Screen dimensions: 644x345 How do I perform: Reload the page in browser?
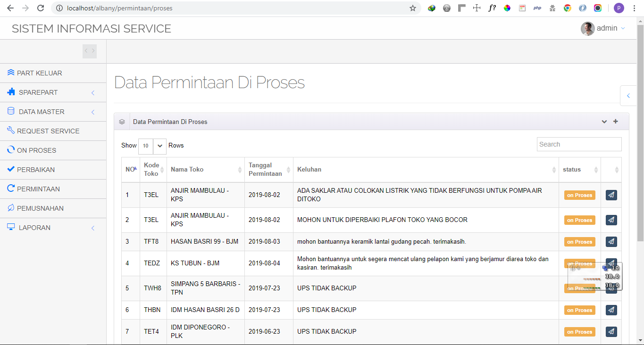click(41, 8)
